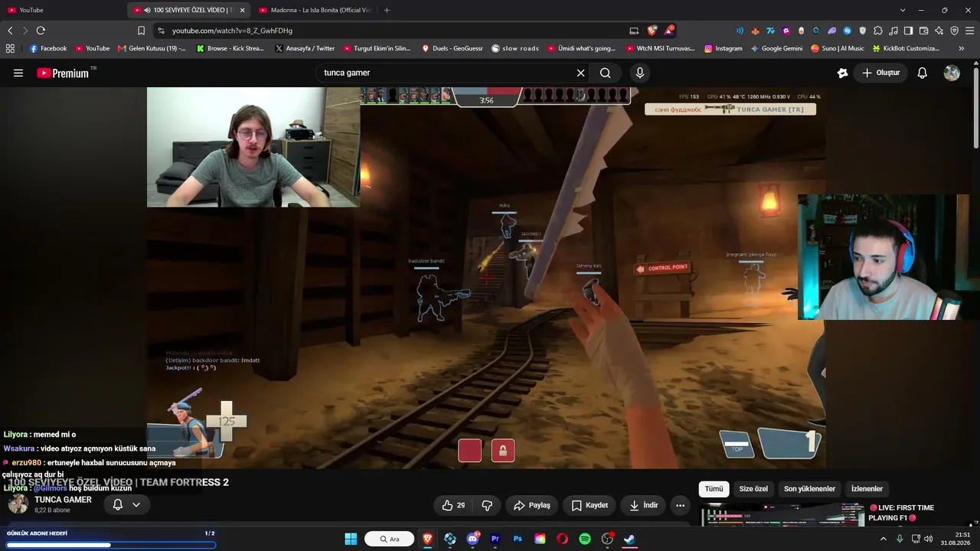Viewport: 980px width, 551px height.
Task: Reload the current page
Action: click(41, 31)
